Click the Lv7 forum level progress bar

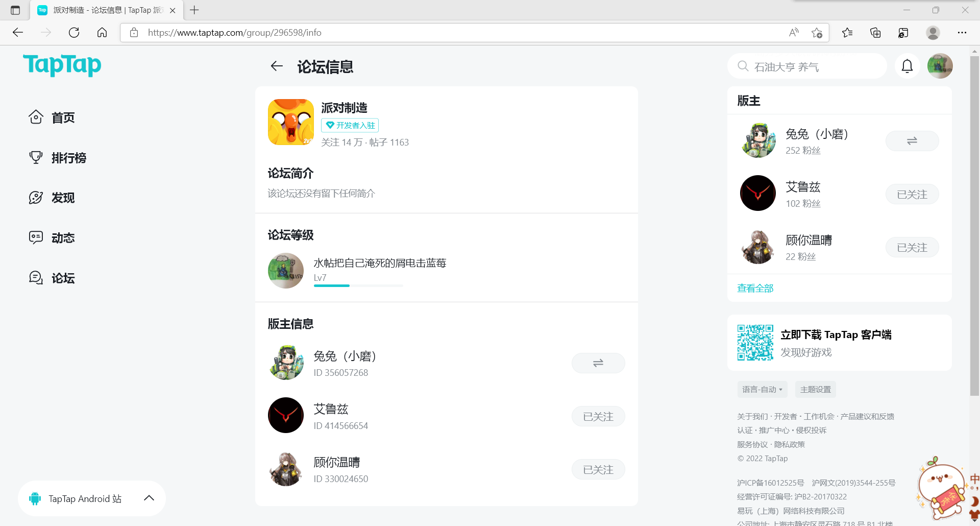[358, 285]
